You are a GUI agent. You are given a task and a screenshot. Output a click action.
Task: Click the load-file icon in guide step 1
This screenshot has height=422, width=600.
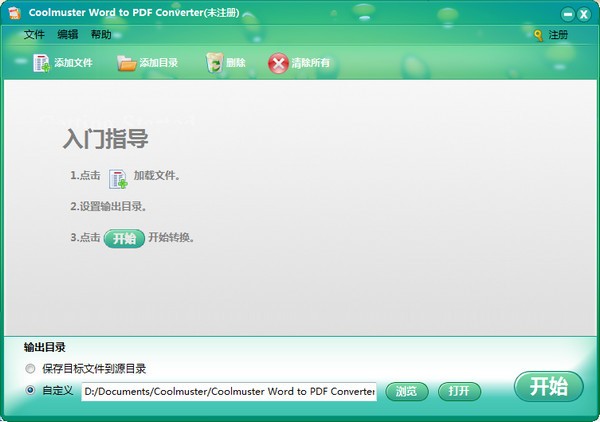tap(118, 179)
